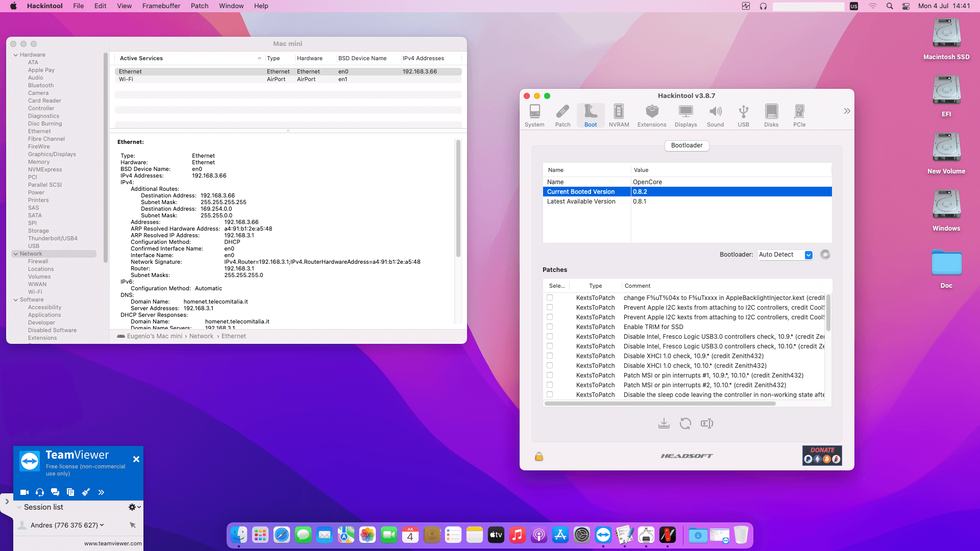Check Disable XHCI 1.0 check 10.10 patch
This screenshot has width=980, height=551.
pos(550,365)
